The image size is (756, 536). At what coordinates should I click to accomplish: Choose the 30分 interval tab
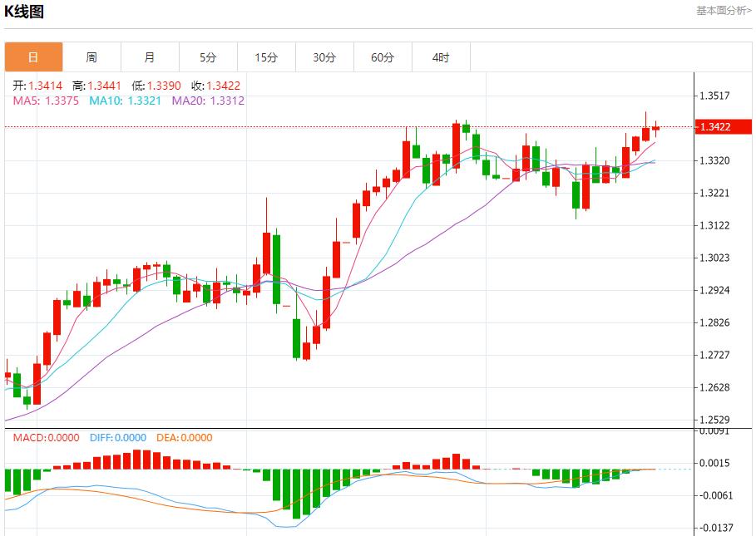(x=324, y=57)
